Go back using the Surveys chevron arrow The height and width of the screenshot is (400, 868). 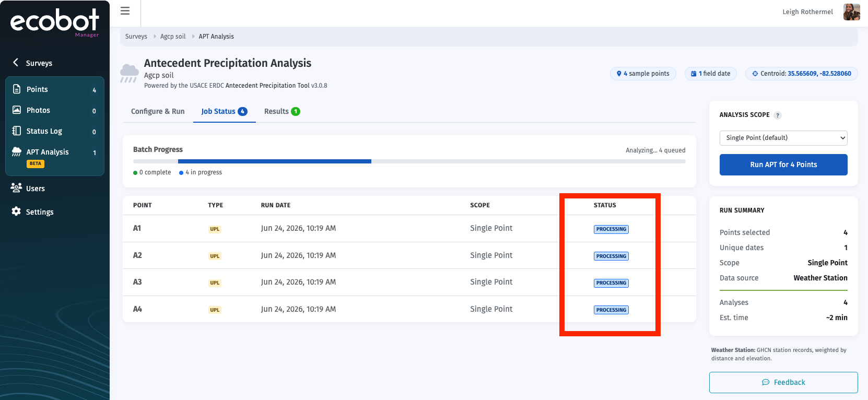16,63
